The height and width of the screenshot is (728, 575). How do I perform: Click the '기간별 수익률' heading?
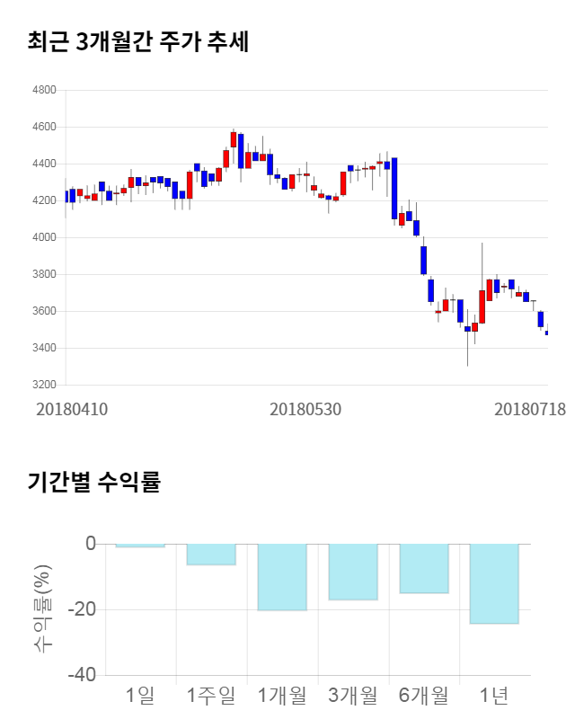coord(94,482)
